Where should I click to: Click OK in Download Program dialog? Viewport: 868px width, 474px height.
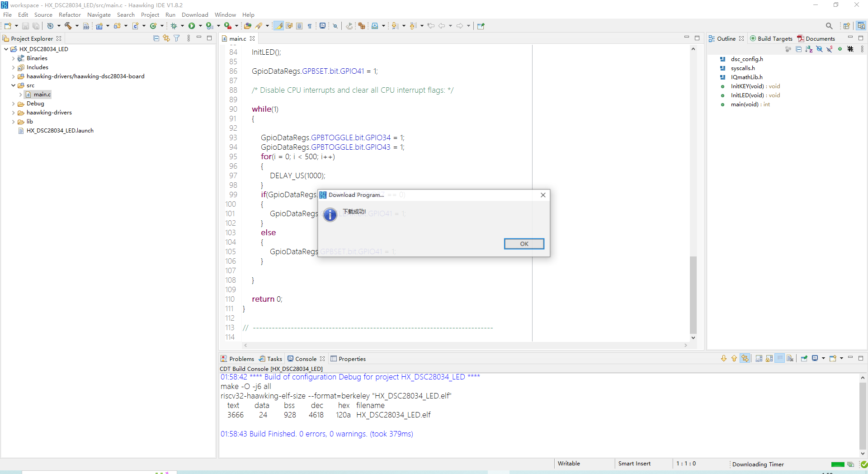pyautogui.click(x=524, y=244)
